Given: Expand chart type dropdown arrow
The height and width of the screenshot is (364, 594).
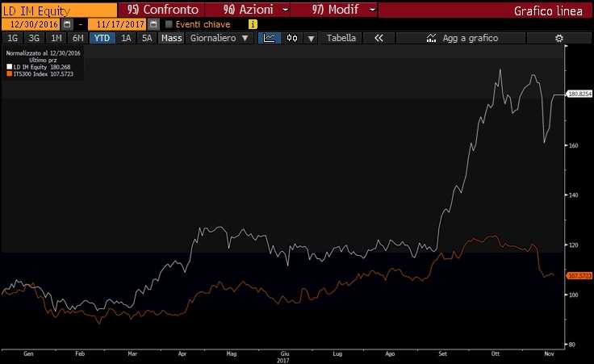Looking at the screenshot, I should [311, 38].
